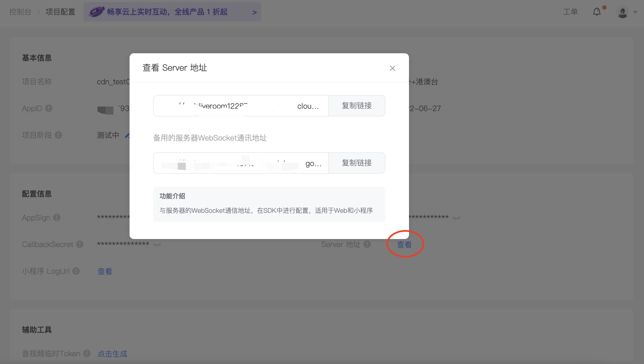Click the CallbackSecret info icon
The height and width of the screenshot is (364, 644).
tap(80, 244)
